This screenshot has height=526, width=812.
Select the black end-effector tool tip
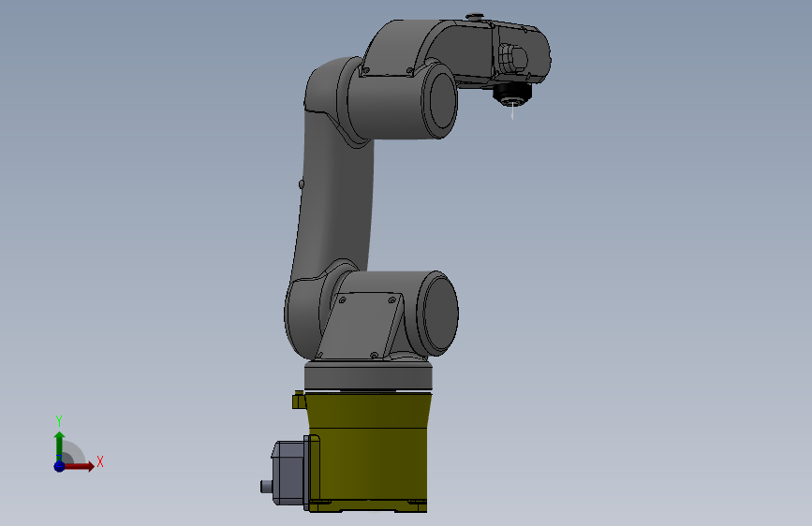click(x=512, y=95)
